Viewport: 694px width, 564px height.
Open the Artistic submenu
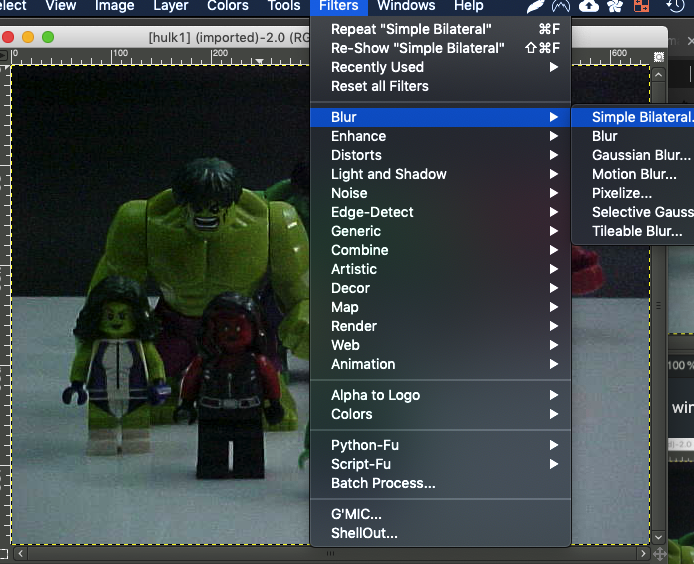pos(440,269)
